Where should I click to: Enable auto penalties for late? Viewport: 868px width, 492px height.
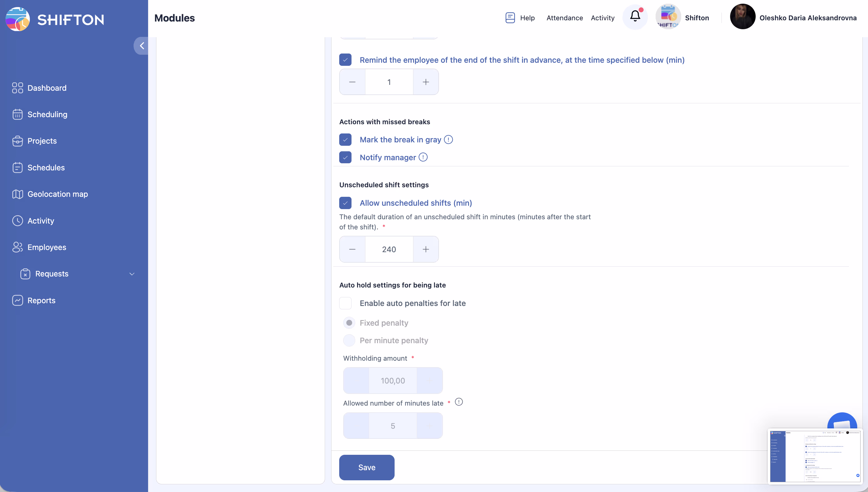coord(345,303)
